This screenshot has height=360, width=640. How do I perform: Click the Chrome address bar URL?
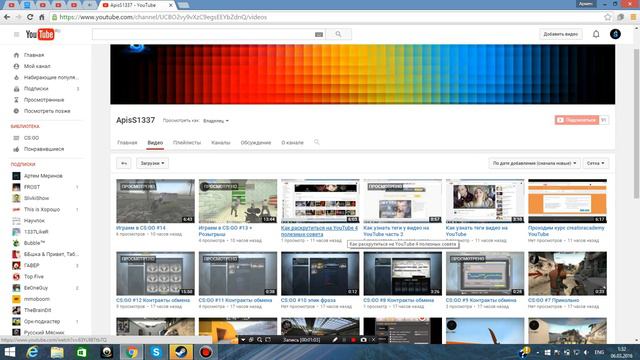point(163,17)
